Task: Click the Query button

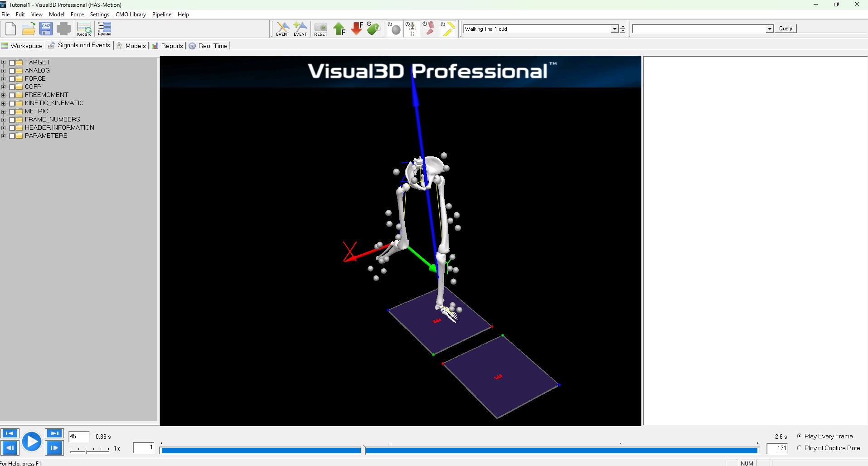Action: 785,29
